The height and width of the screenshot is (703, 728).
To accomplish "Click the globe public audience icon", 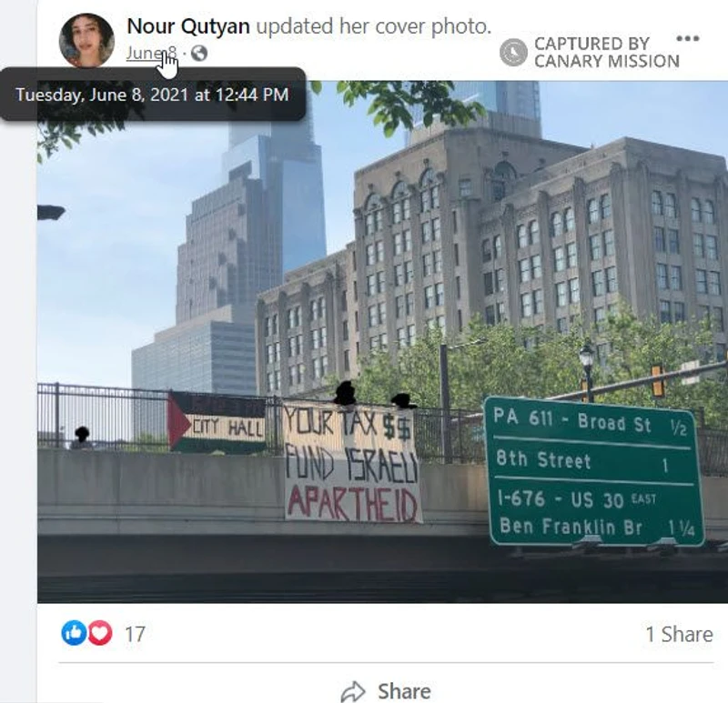I will (198, 54).
